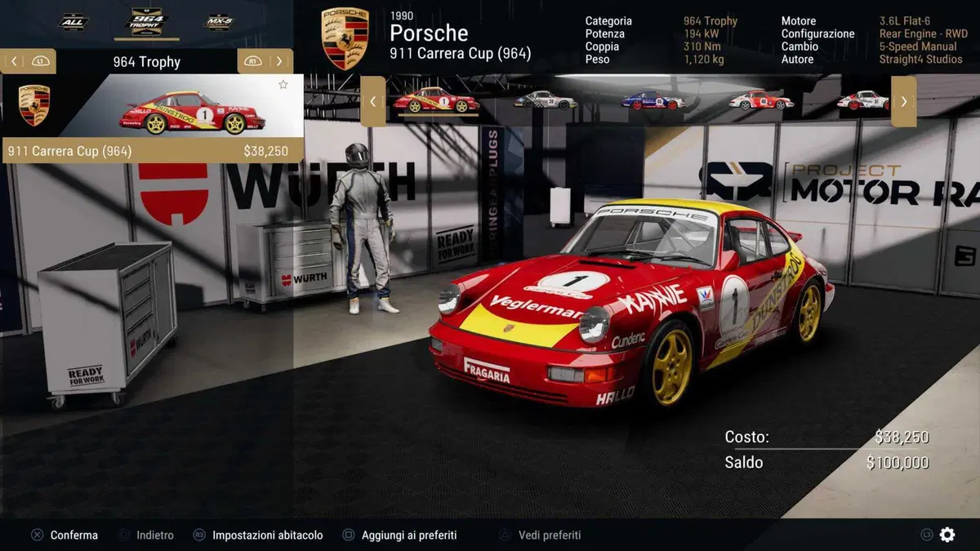
Task: Select the 911 Carrera Cup (964) car card
Action: tap(153, 118)
